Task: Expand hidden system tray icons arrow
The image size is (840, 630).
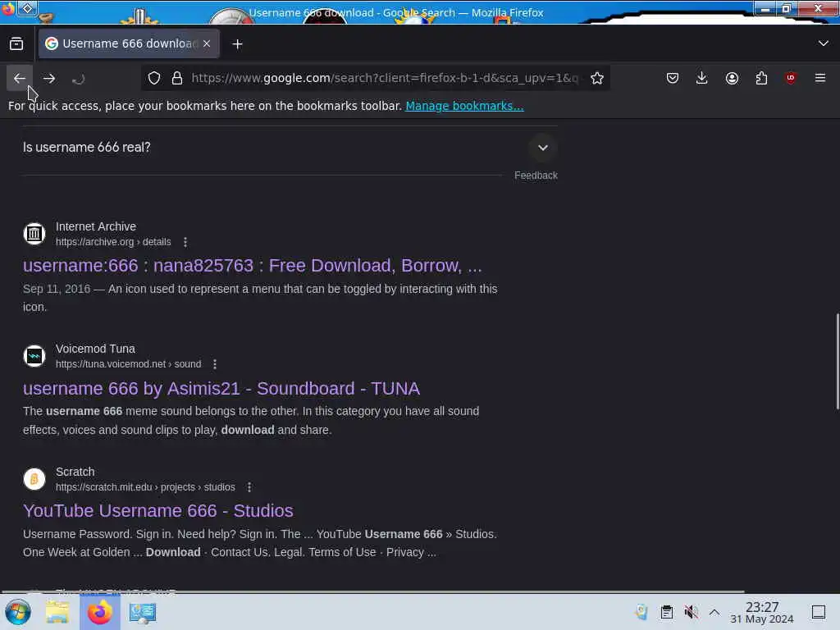Action: (714, 612)
